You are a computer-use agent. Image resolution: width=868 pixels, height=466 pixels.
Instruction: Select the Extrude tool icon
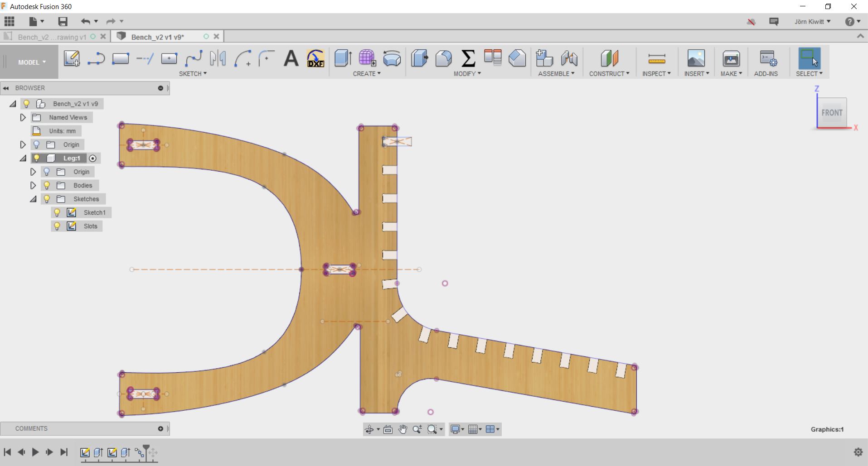343,58
